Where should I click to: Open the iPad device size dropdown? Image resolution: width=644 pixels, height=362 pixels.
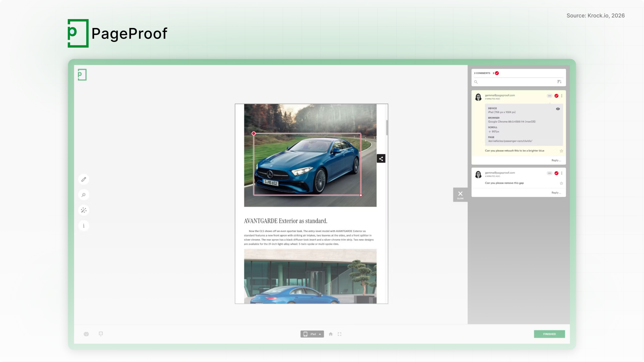click(x=312, y=334)
